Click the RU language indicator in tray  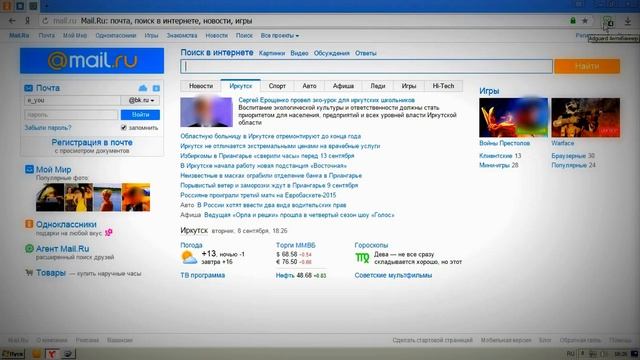(x=571, y=353)
